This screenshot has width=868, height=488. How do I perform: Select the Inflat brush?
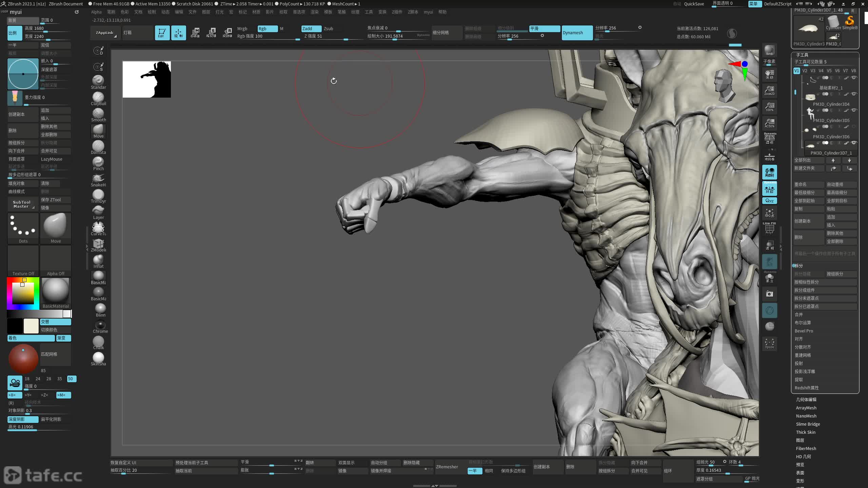pyautogui.click(x=98, y=260)
